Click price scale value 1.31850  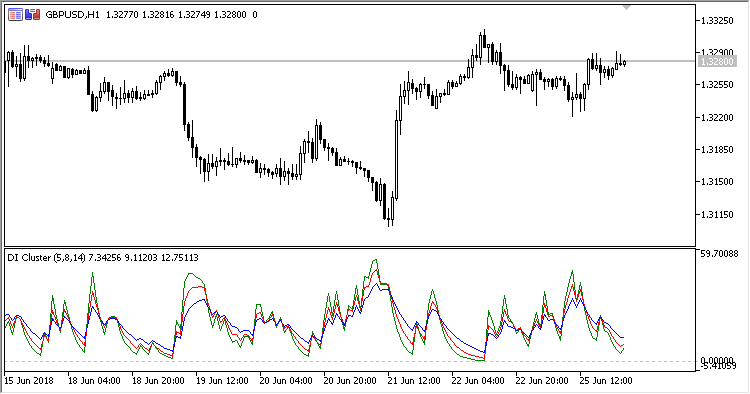[717, 150]
